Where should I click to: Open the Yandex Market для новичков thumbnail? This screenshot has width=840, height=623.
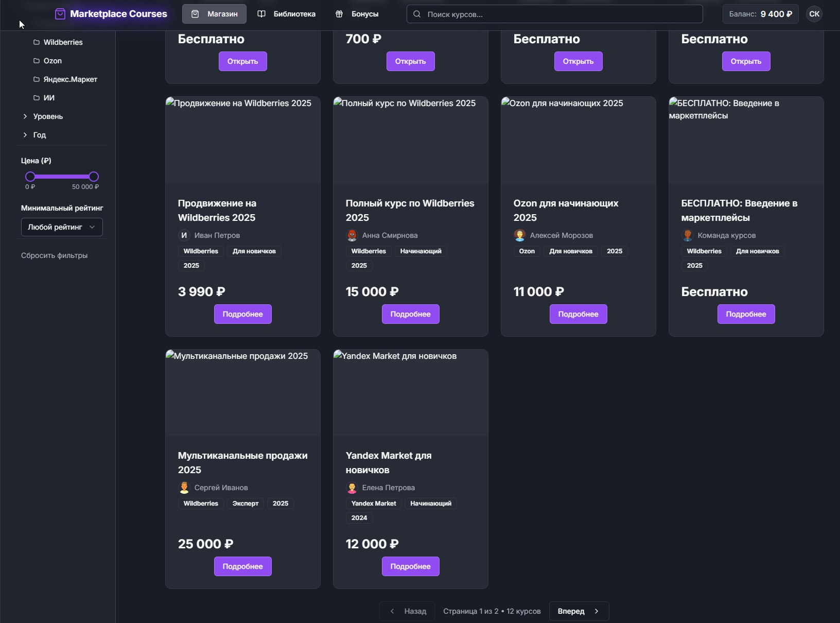point(411,393)
